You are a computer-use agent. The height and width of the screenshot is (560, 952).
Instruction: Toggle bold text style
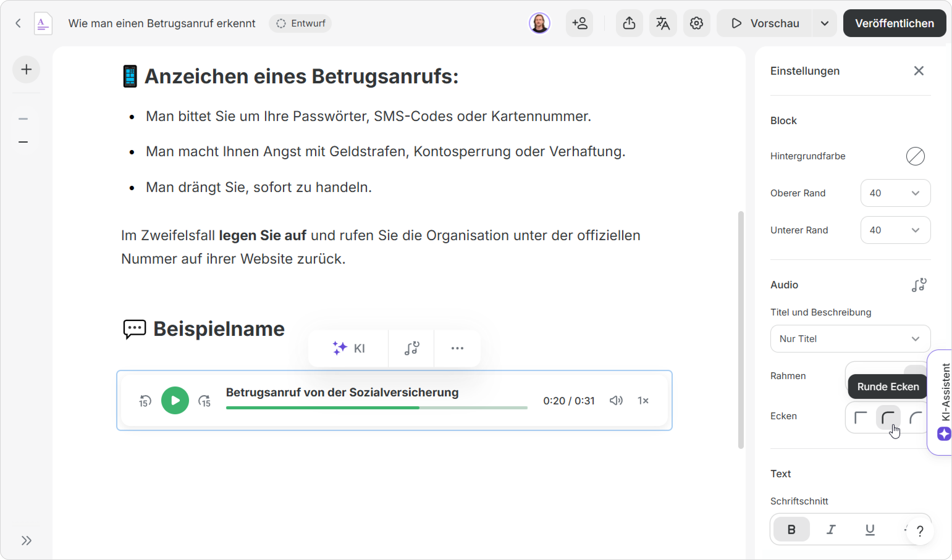pyautogui.click(x=791, y=529)
